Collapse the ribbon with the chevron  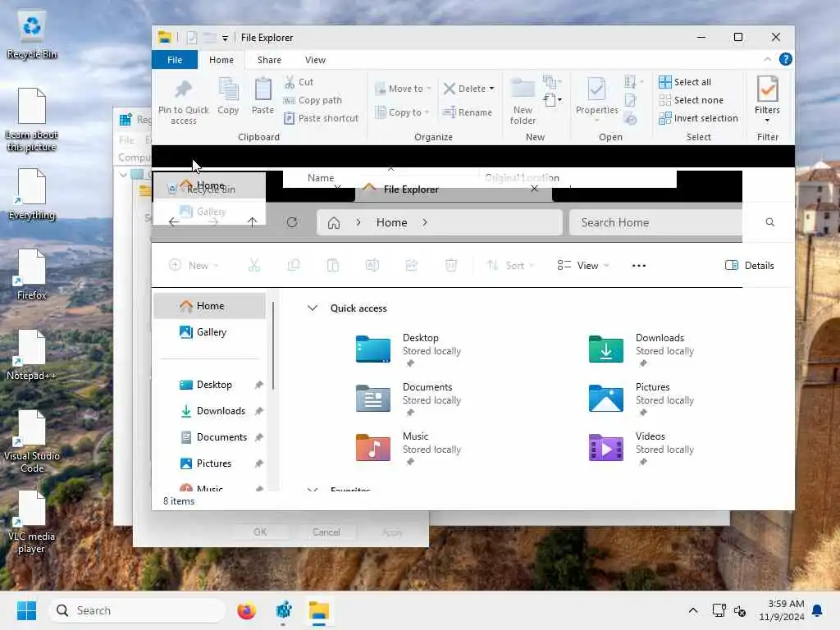click(767, 59)
